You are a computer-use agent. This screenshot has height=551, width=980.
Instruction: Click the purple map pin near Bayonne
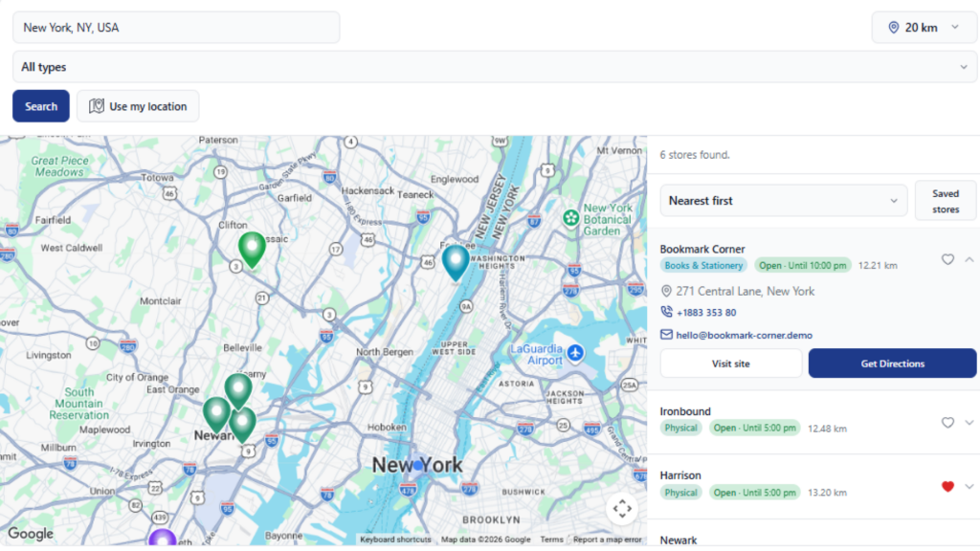[163, 538]
